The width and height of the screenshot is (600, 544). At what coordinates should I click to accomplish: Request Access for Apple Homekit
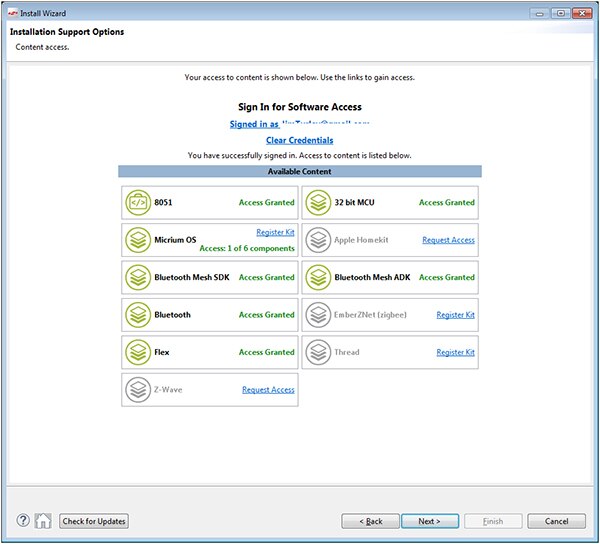[x=448, y=240]
